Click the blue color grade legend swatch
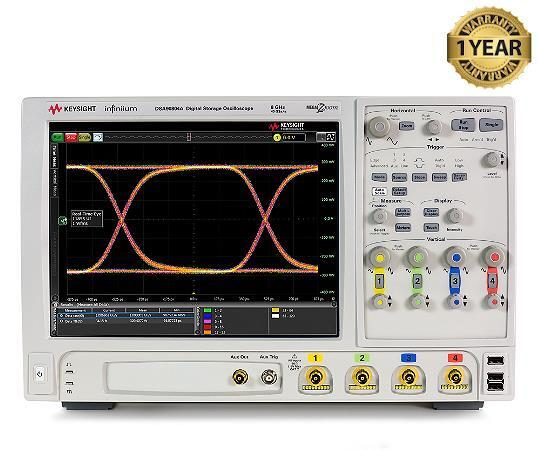This screenshot has width=538, height=450. coord(207,316)
